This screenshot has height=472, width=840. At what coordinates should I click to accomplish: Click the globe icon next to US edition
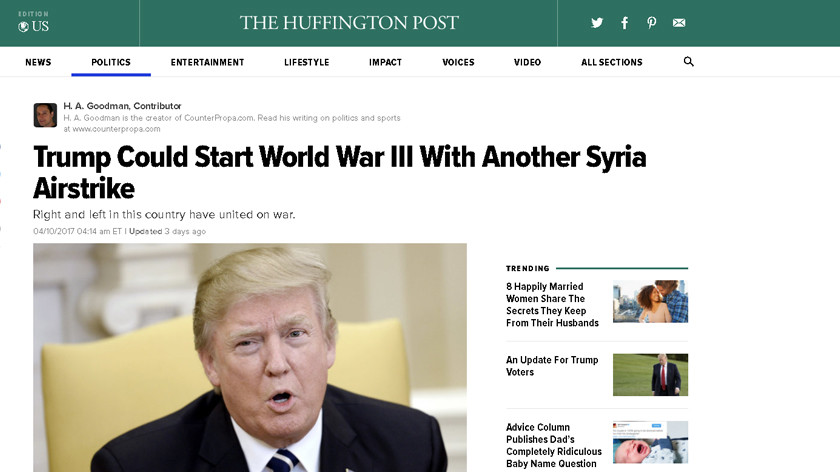23,27
